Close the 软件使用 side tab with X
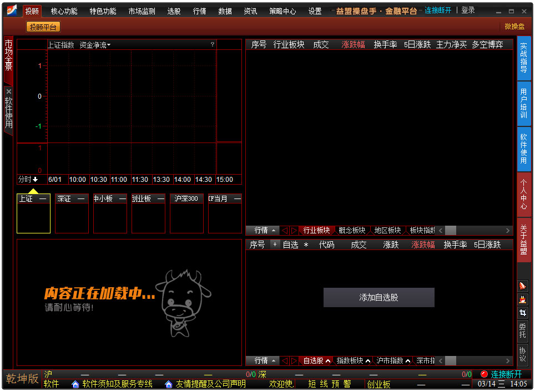This screenshot has height=392, width=535. (9, 91)
